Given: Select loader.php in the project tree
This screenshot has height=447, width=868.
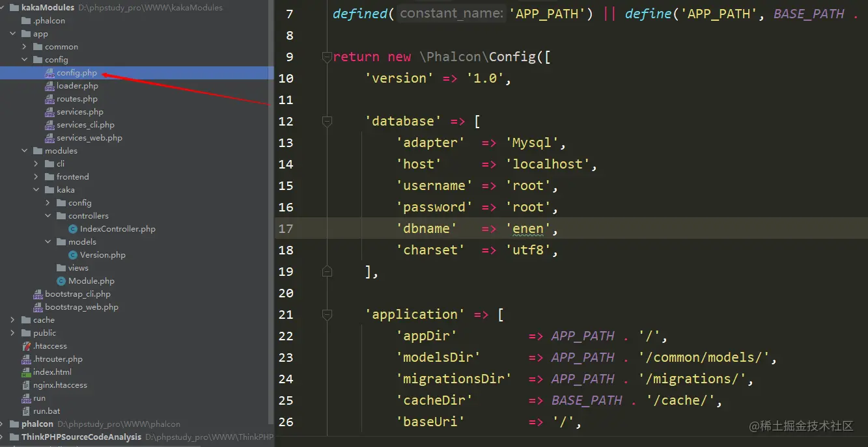Looking at the screenshot, I should pos(137,86).
